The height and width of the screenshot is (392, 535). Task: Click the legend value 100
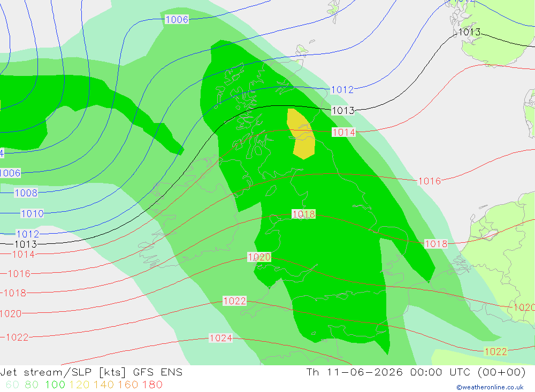[x=55, y=385]
